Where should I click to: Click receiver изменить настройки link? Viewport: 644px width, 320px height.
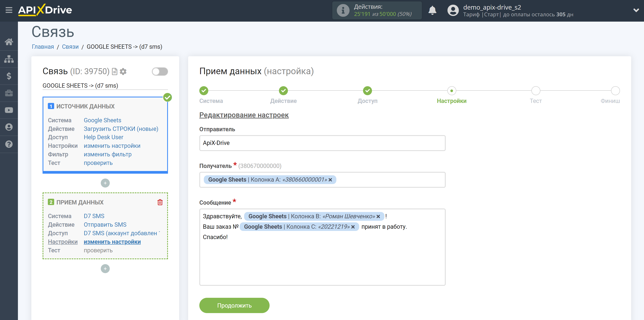pos(112,242)
